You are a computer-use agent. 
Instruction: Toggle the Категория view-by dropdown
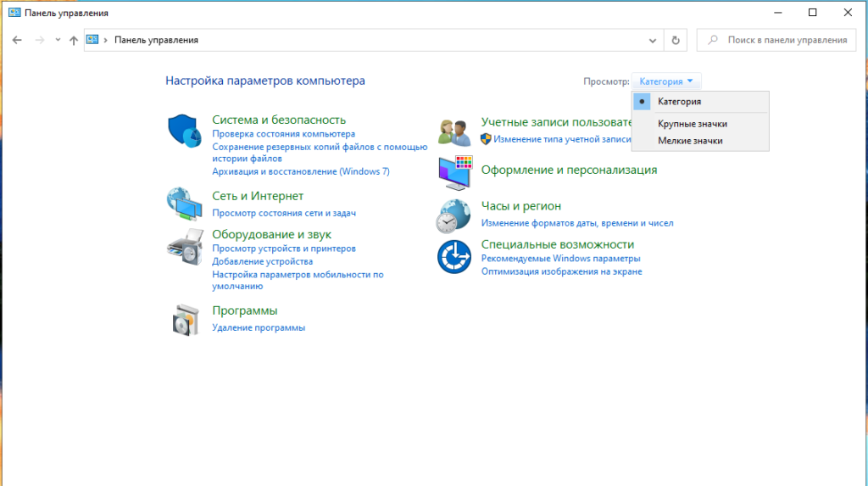[666, 81]
